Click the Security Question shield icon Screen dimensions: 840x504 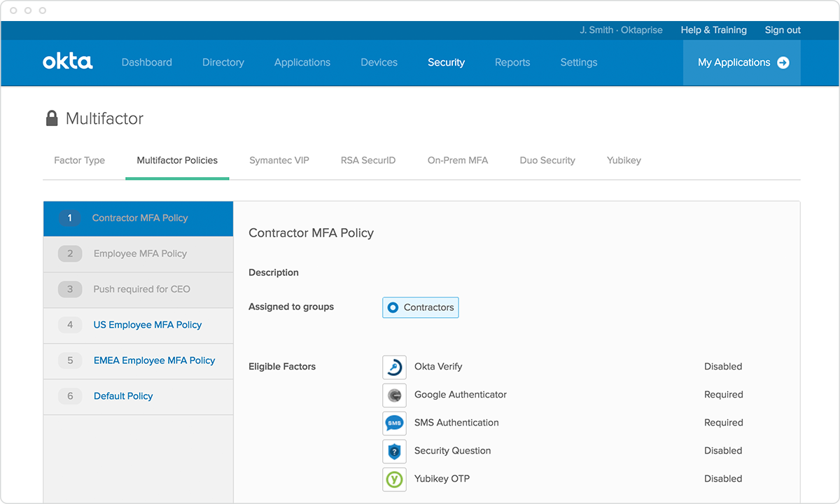[x=394, y=451]
